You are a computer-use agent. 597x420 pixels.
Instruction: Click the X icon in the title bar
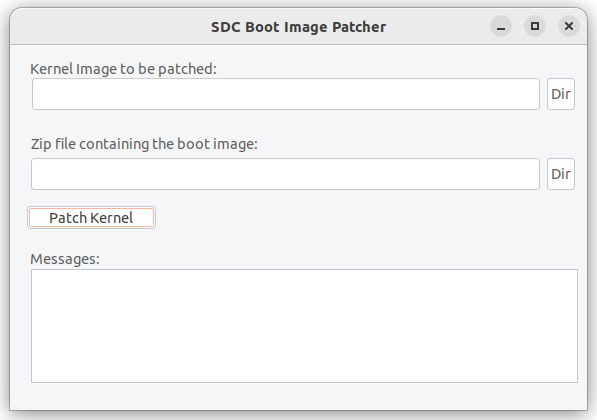pyautogui.click(x=568, y=26)
